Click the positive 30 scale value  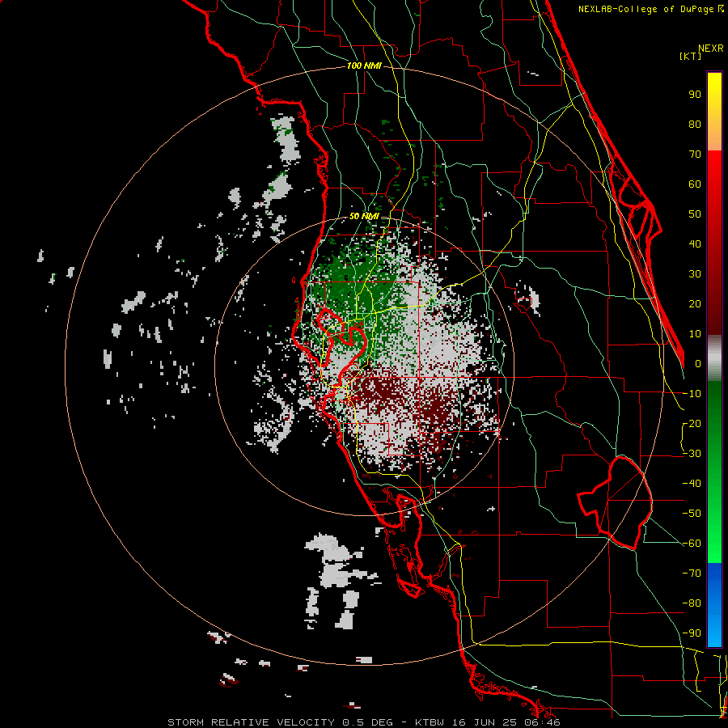click(x=695, y=274)
